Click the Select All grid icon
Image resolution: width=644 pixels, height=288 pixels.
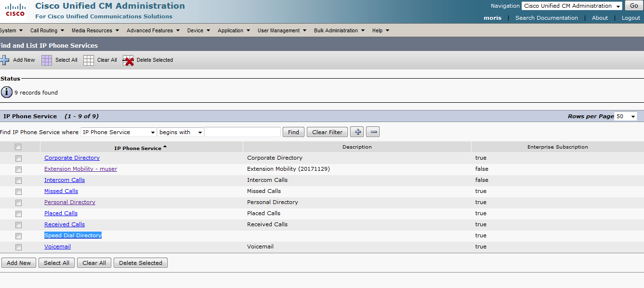47,60
